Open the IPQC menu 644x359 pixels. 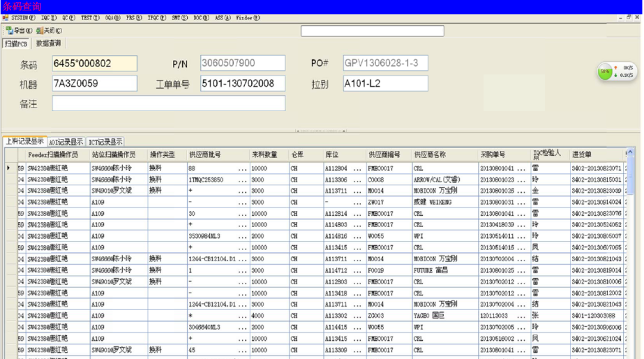pyautogui.click(x=157, y=17)
